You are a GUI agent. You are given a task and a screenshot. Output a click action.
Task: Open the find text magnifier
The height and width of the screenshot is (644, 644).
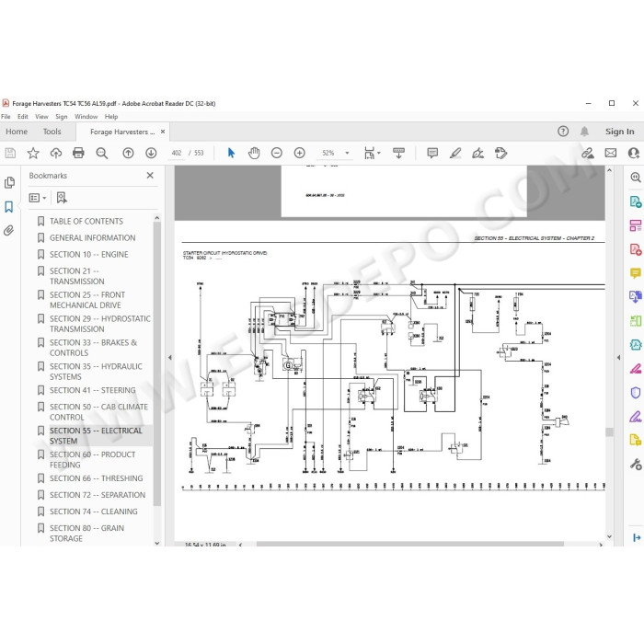tap(101, 154)
